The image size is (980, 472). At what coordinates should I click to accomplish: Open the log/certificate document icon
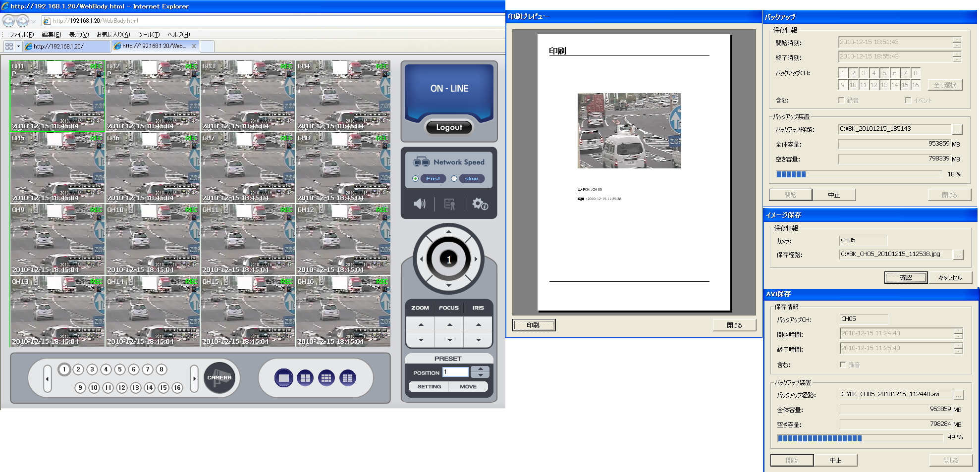point(449,204)
